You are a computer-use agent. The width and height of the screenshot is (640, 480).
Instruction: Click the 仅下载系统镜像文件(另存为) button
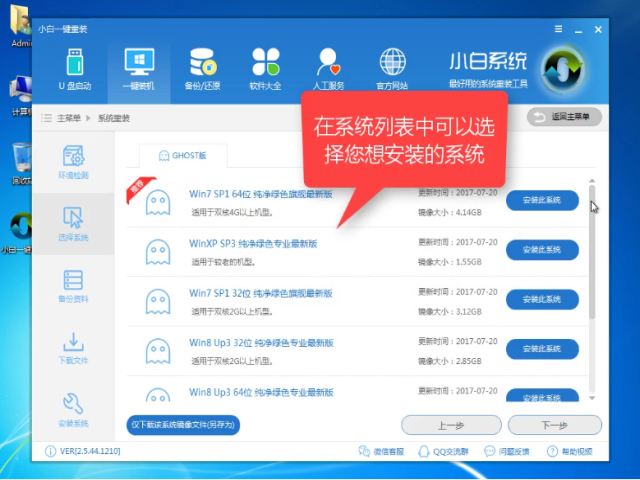tap(184, 424)
